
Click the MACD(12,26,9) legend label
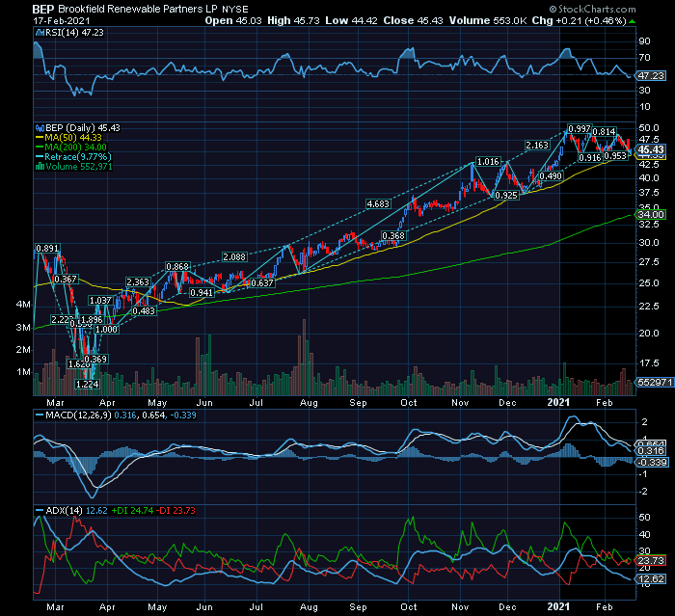point(78,415)
